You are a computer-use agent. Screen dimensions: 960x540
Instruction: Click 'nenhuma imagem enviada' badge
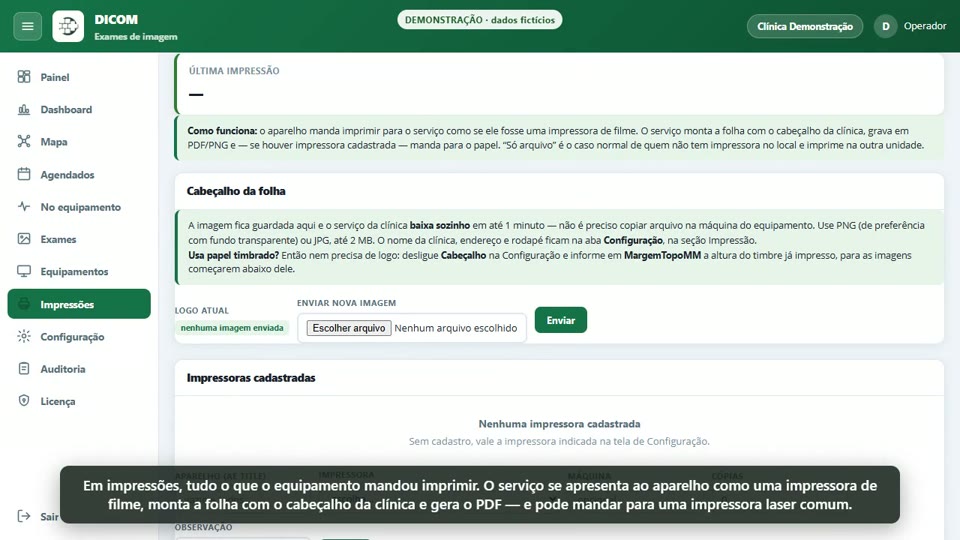(232, 328)
